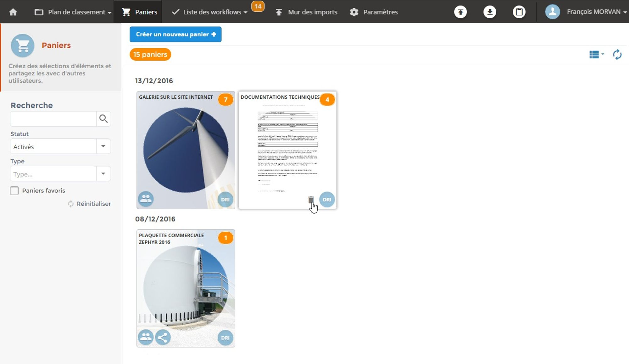Click Créer un nouveau panier button
This screenshot has width=629, height=364.
click(175, 34)
